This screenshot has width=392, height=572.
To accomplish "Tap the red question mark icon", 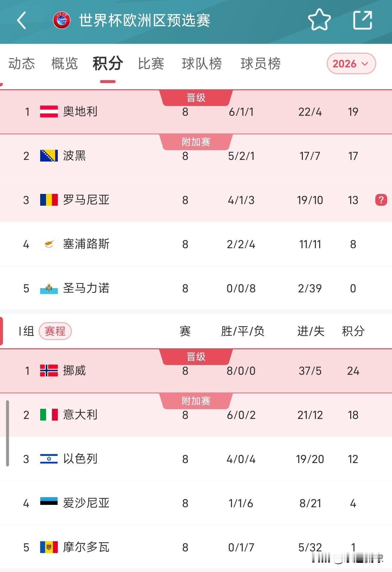I will point(381,200).
